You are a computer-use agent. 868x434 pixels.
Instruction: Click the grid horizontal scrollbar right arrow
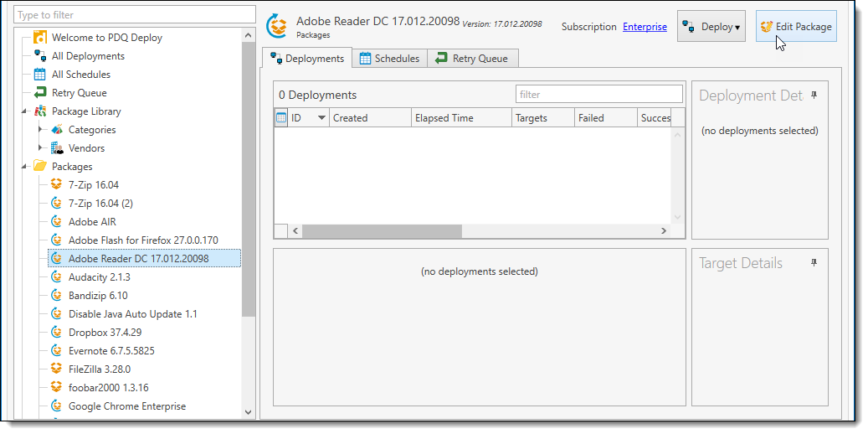pos(664,230)
